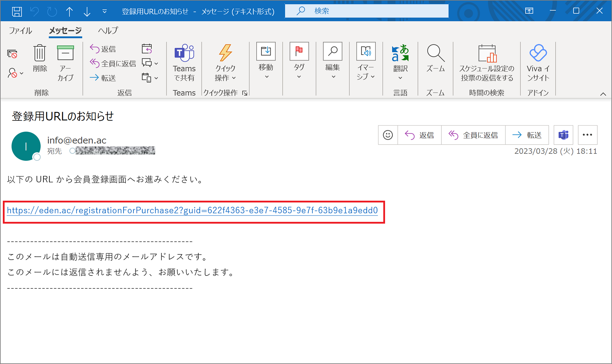Close the message window
Screen dimensions: 612x364
pos(599,11)
